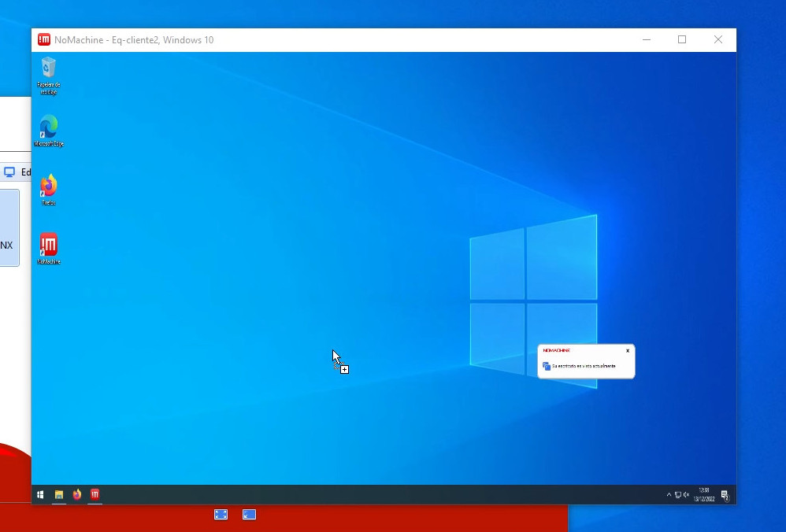Open File Explorer in the remote taskbar

[59, 495]
